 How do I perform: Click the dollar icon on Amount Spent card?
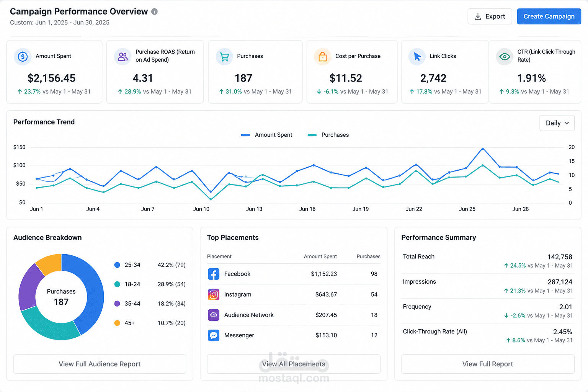pos(23,57)
